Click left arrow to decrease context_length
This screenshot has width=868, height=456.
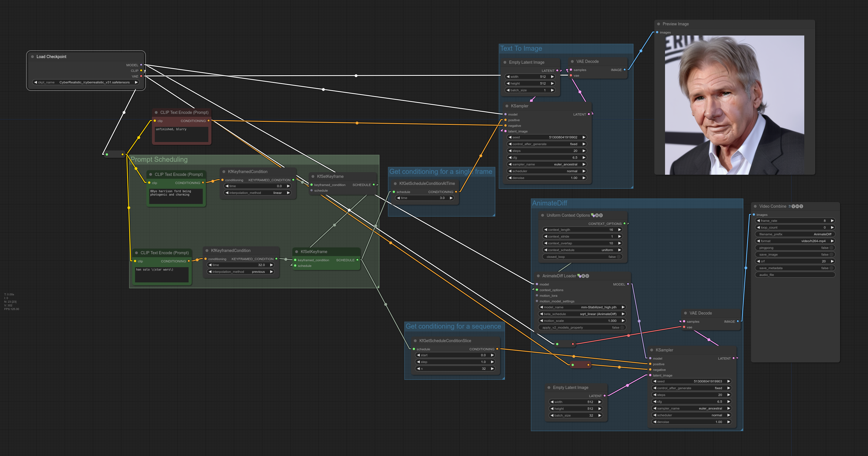pos(545,230)
